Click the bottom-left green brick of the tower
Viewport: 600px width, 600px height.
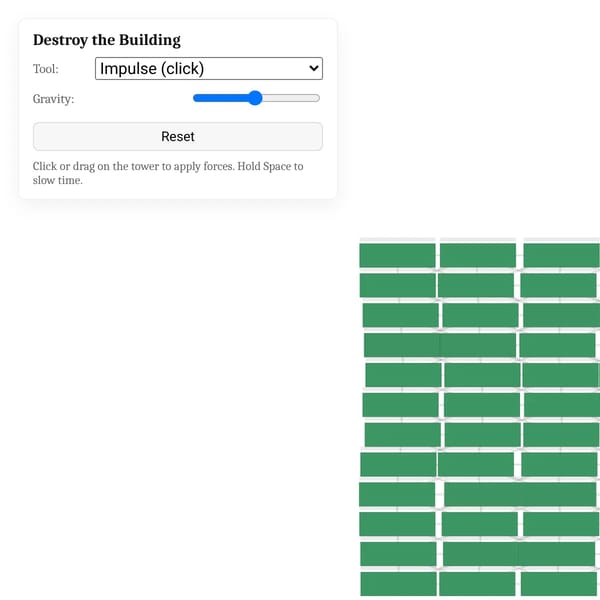point(398,584)
